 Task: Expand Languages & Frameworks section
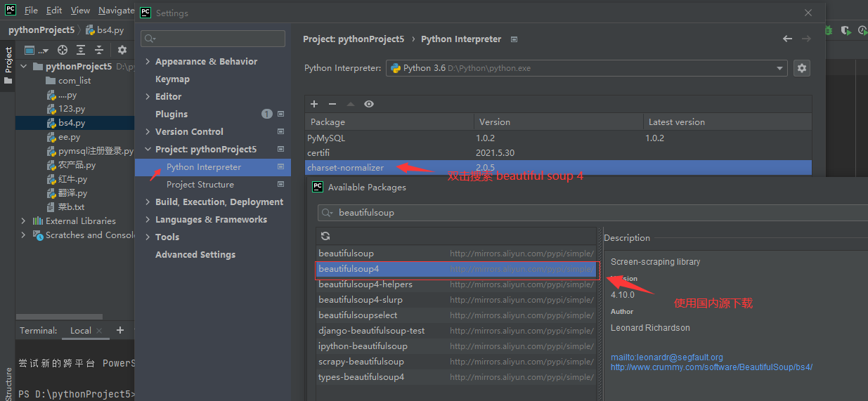pyautogui.click(x=148, y=219)
